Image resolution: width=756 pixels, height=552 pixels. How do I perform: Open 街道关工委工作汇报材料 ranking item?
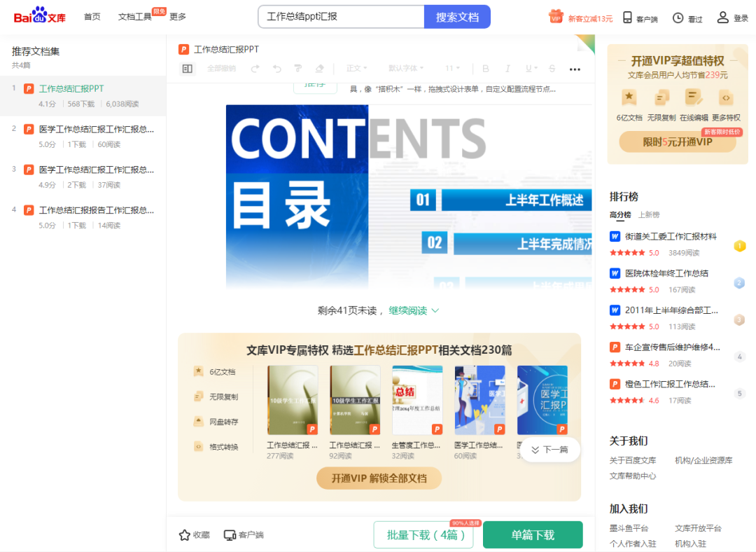(671, 237)
